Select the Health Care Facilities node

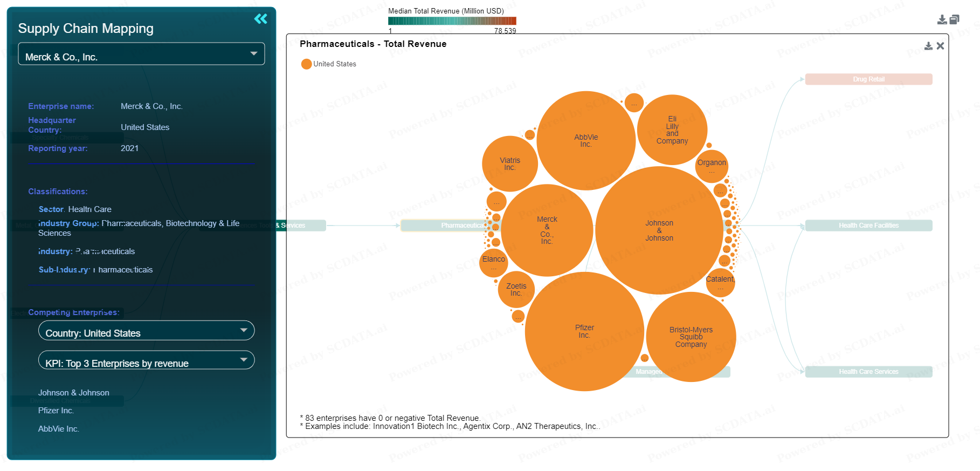pyautogui.click(x=868, y=226)
